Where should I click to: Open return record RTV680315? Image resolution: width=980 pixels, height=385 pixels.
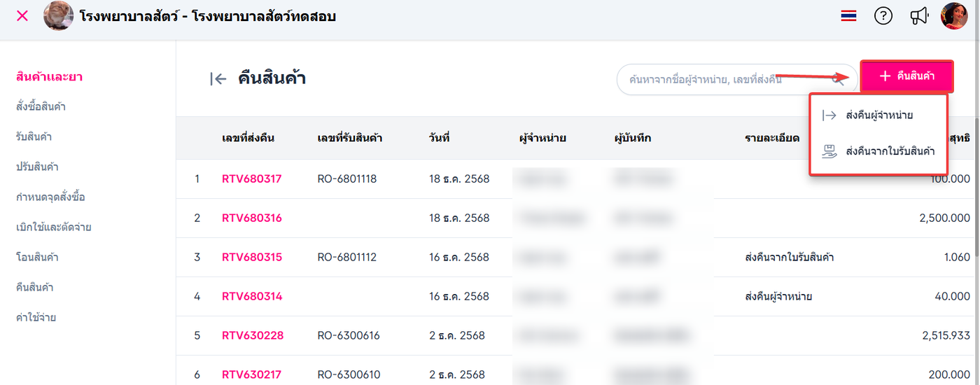(x=251, y=257)
